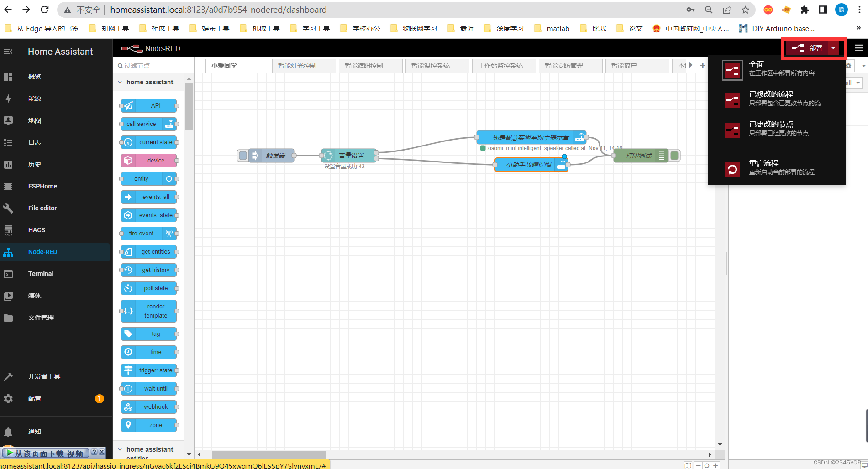
Task: Zoom out canvas with minus button
Action: pos(698,465)
